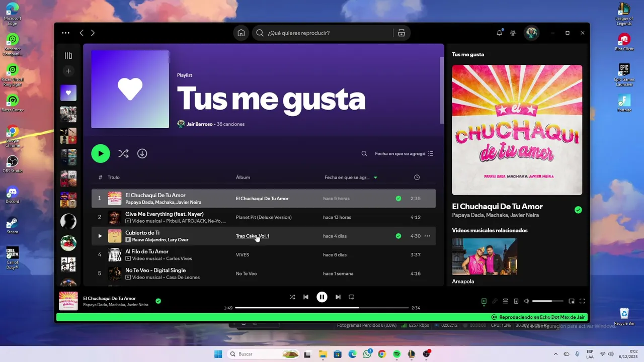Toggle the Now Playing view icon
This screenshot has width=644, height=362.
click(x=484, y=301)
